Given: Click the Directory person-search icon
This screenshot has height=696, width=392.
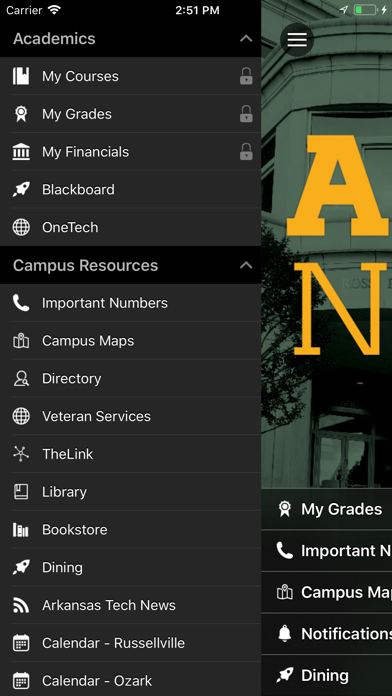Looking at the screenshot, I should tap(21, 379).
